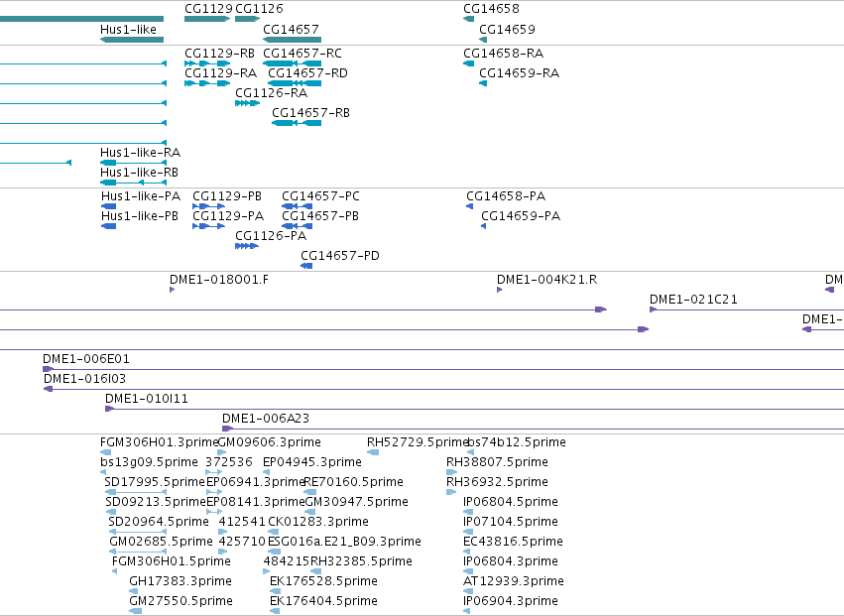The image size is (844, 616).
Task: Click EST label EP04945.3prime
Action: [x=312, y=463]
